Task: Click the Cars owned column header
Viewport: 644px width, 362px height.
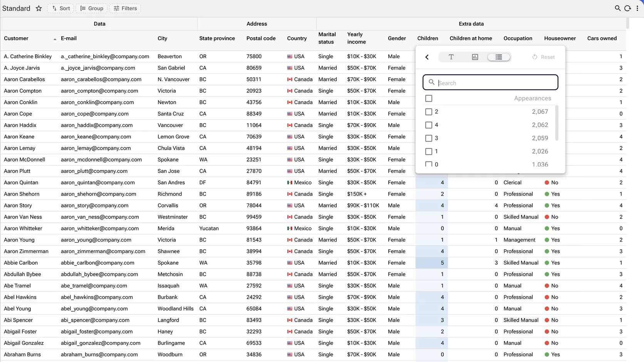Action: coord(602,38)
